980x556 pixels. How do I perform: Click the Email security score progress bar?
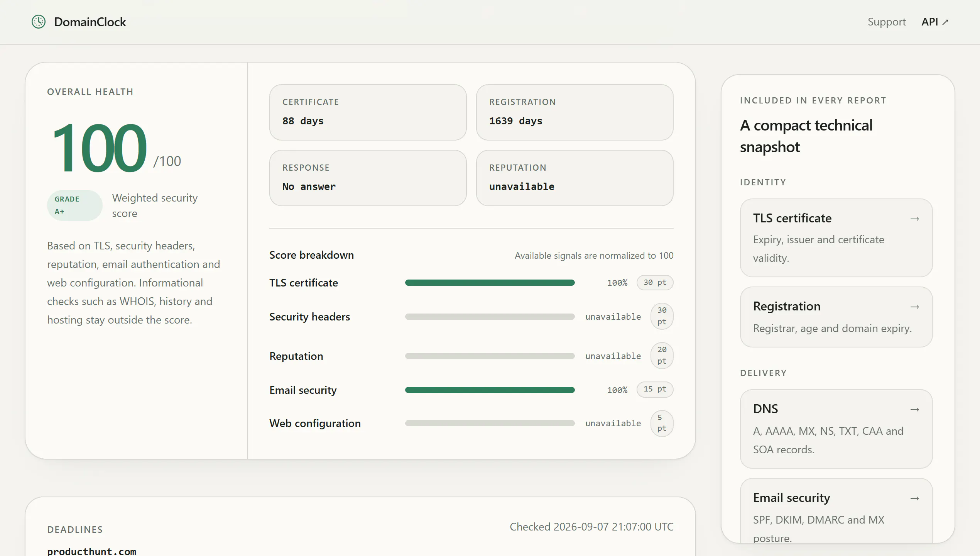(x=490, y=390)
